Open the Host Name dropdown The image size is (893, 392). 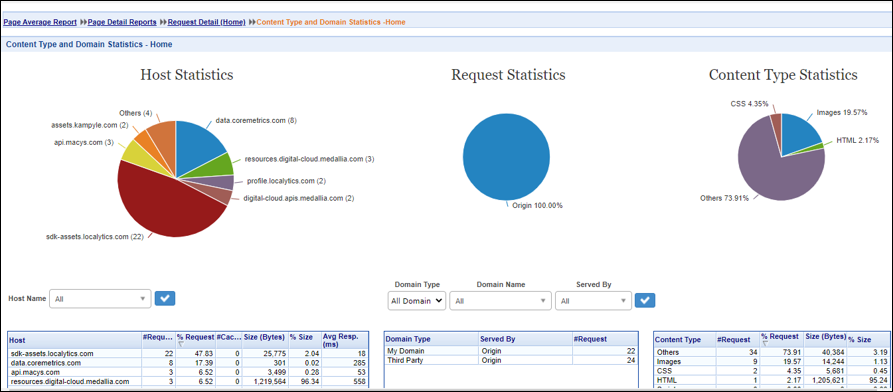pyautogui.click(x=100, y=299)
